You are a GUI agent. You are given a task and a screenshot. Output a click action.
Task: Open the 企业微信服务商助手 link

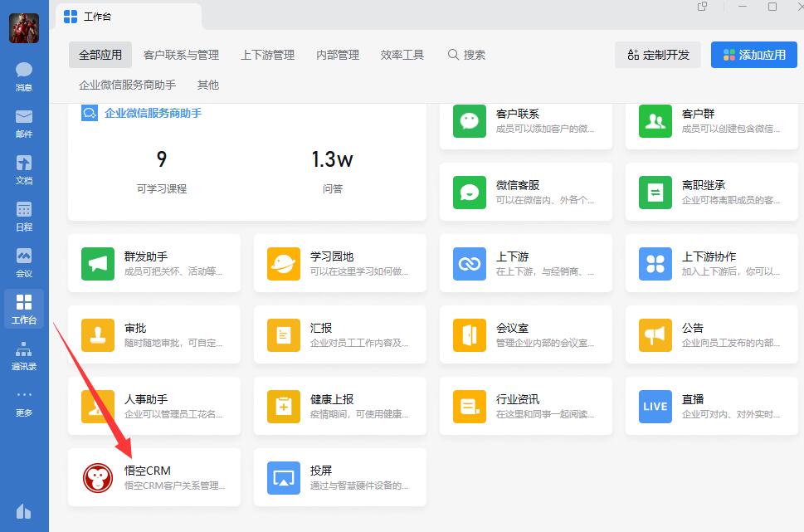coord(153,113)
